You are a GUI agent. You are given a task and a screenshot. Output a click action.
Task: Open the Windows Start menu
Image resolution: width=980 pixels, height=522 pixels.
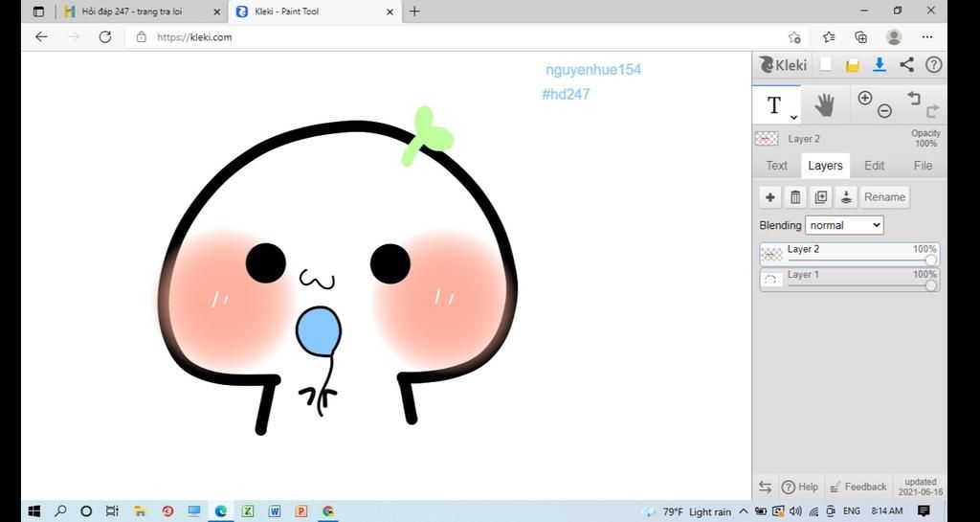pyautogui.click(x=34, y=511)
